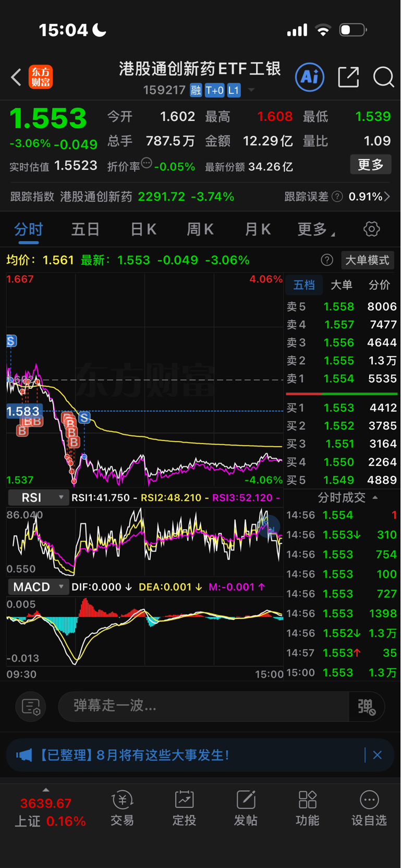The width and height of the screenshot is (401, 868).
Task: Open danmaku list settings icon
Action: (x=31, y=707)
